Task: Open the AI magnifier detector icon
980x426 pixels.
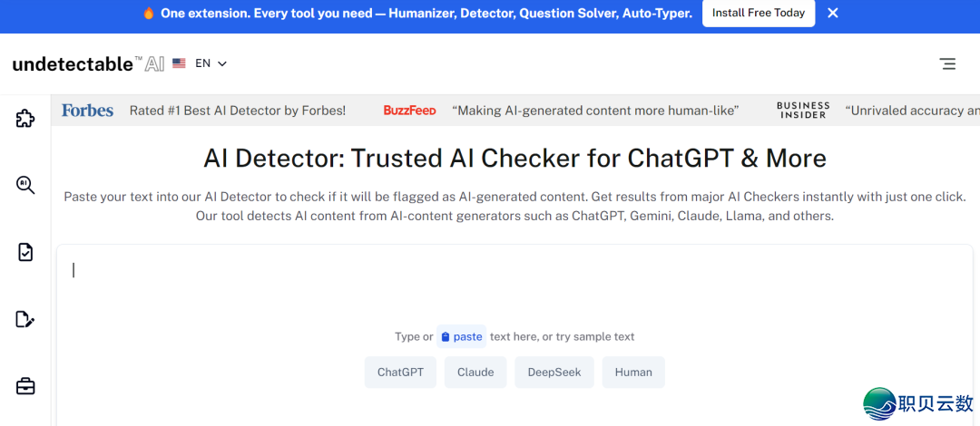Action: click(x=25, y=185)
